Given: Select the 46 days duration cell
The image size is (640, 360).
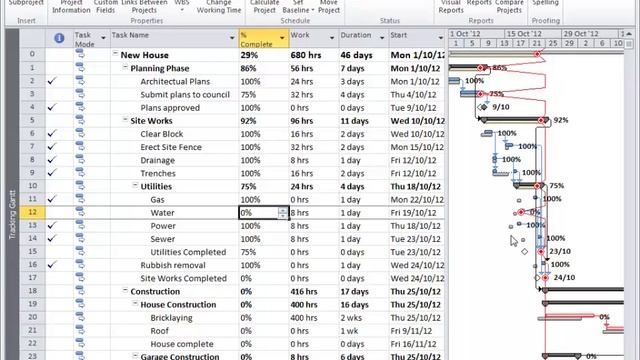Looking at the screenshot, I should pyautogui.click(x=363, y=55).
